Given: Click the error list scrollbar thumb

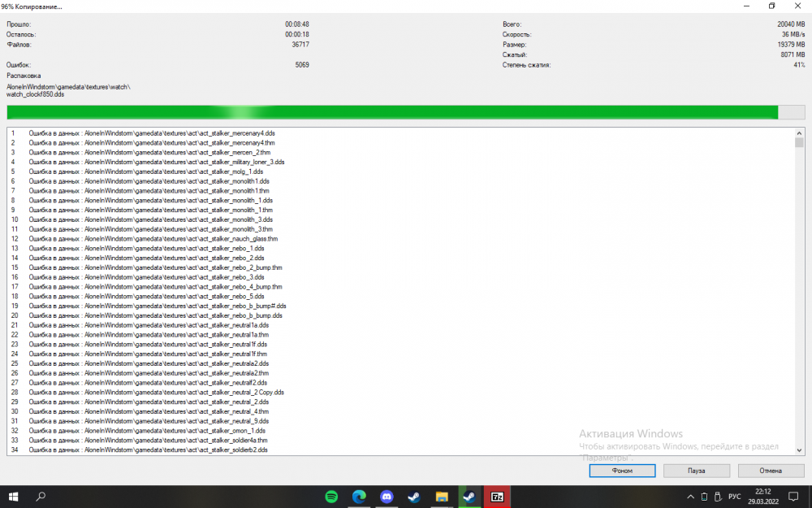Looking at the screenshot, I should click(x=799, y=142).
